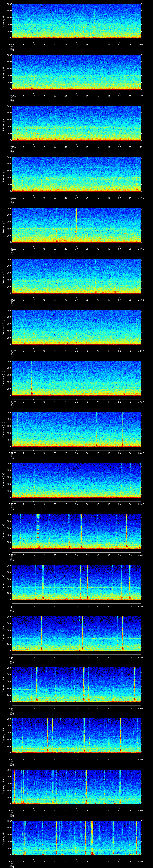The height and width of the screenshot is (868, 153).
Task: Click the 39:00 end time label
Action: [x=141, y=504]
